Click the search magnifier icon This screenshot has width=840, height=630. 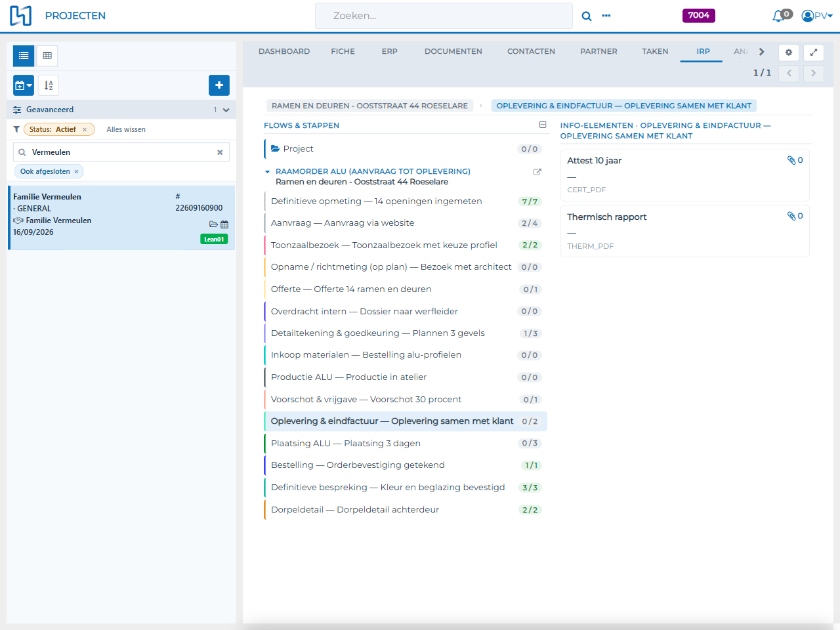[x=587, y=16]
